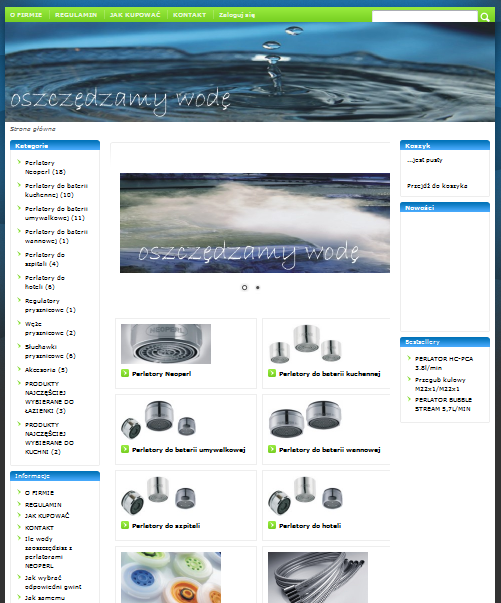Viewport: 501px width, 603px height.
Task: Open the Perlatory Neoperl tile label
Action: click(x=161, y=374)
